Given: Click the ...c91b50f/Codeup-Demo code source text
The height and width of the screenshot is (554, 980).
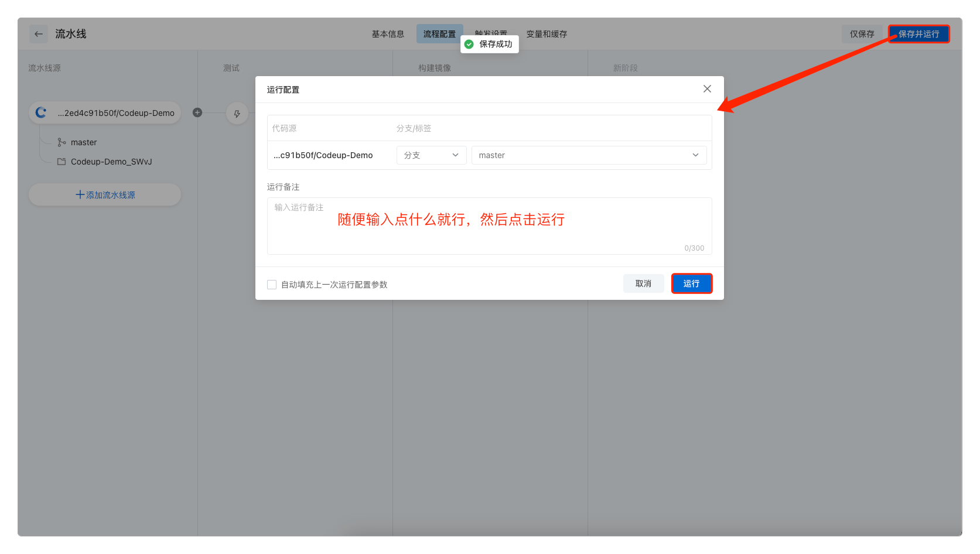Looking at the screenshot, I should click(x=323, y=155).
